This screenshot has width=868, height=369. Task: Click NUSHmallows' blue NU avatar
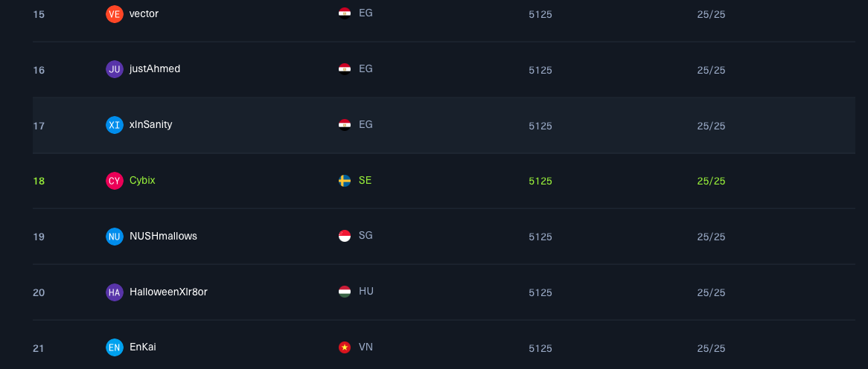(114, 237)
